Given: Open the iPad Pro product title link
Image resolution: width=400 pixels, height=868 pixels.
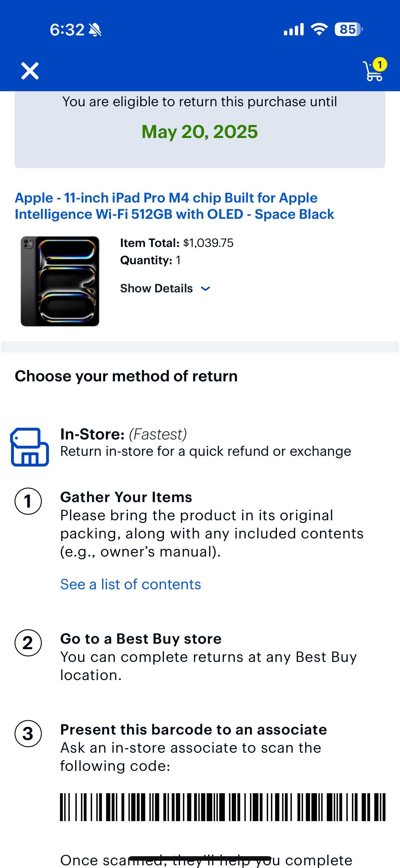Looking at the screenshot, I should (174, 206).
